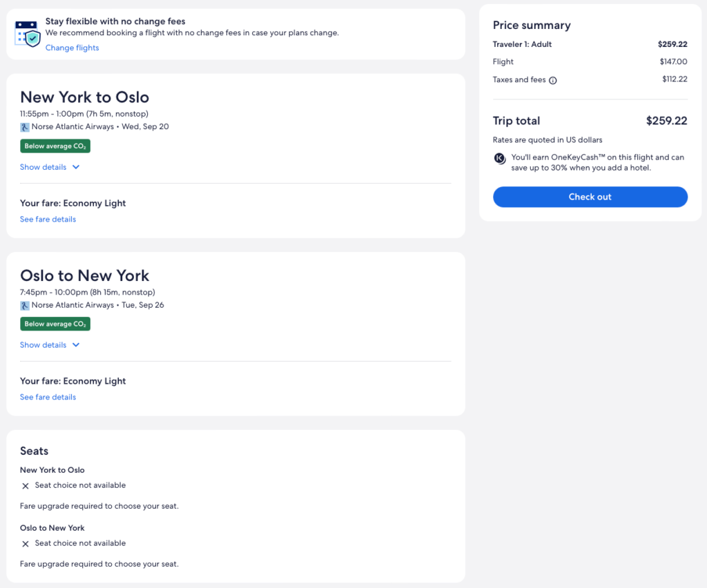Expand the chevron for New York to Oslo details
This screenshot has height=588, width=707.
(76, 167)
